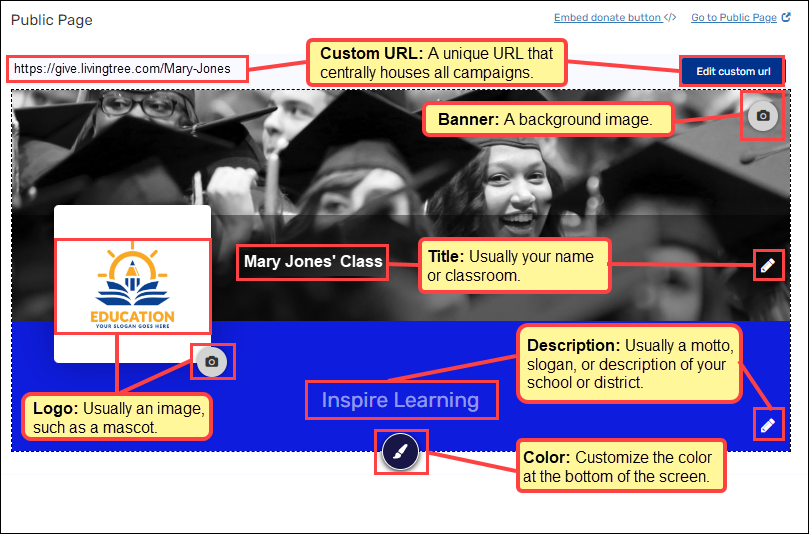The image size is (809, 534).
Task: Click the Mary Jones' Class title text
Action: (x=313, y=262)
